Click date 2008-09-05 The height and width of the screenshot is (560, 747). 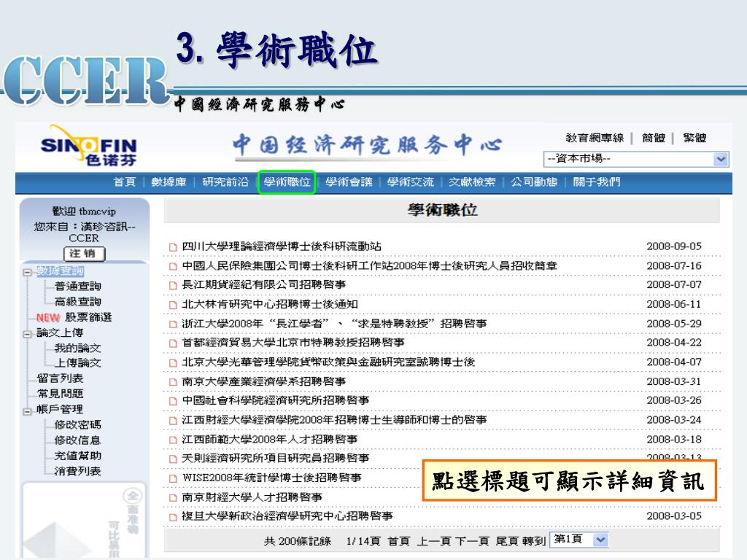(674, 246)
